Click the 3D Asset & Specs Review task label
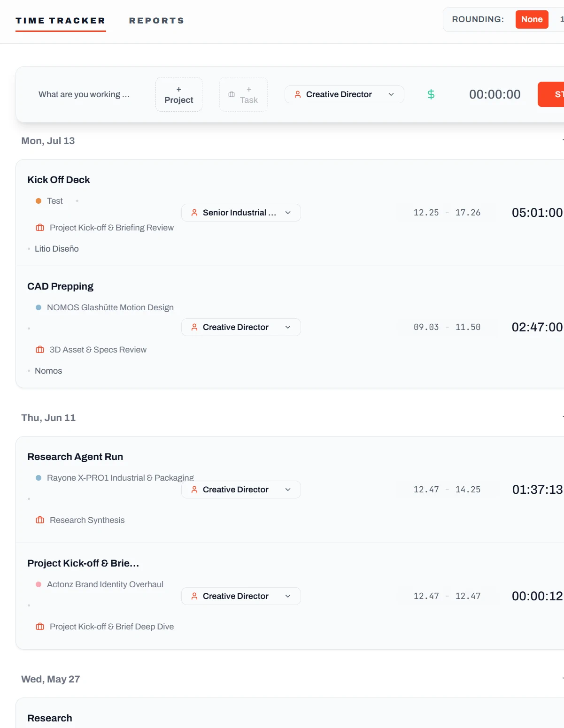This screenshot has width=564, height=728. click(x=98, y=350)
